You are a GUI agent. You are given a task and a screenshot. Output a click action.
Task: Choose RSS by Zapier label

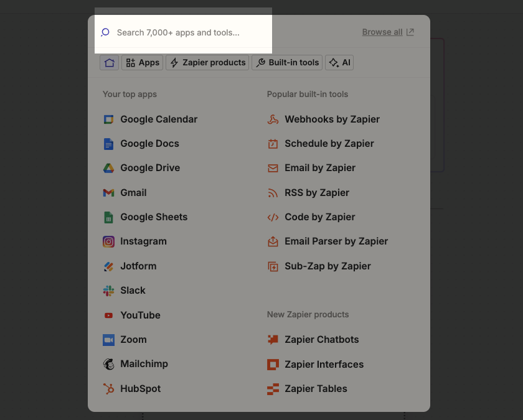[x=317, y=193]
